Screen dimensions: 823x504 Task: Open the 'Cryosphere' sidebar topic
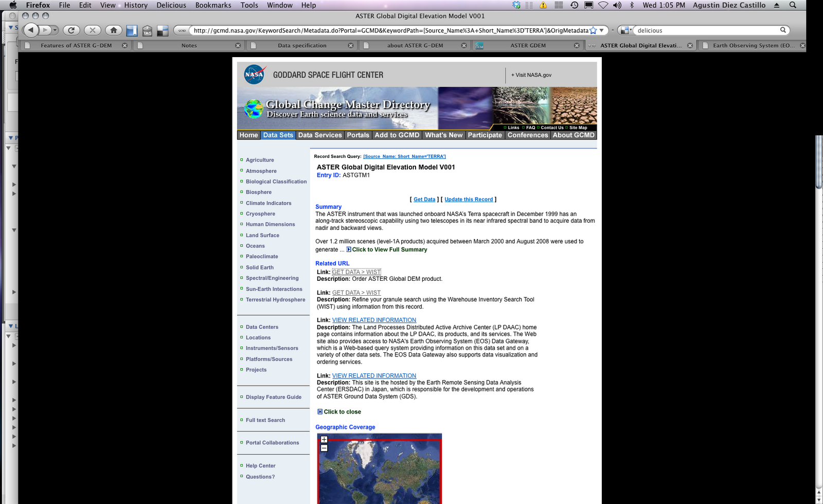click(x=260, y=214)
